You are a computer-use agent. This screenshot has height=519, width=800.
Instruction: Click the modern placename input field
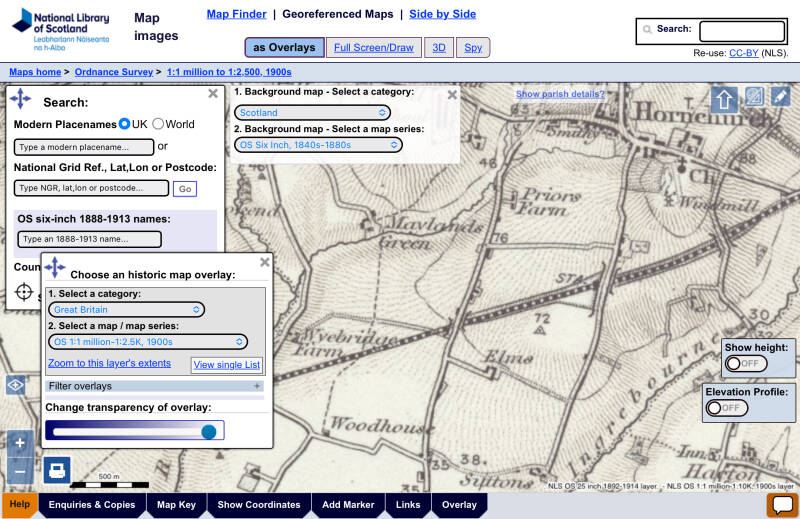pos(84,147)
